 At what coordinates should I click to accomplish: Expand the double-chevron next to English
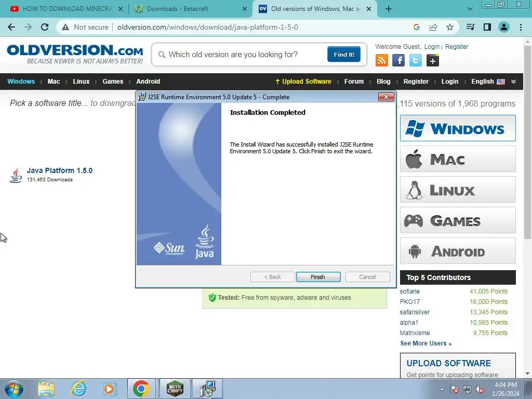[x=513, y=82]
